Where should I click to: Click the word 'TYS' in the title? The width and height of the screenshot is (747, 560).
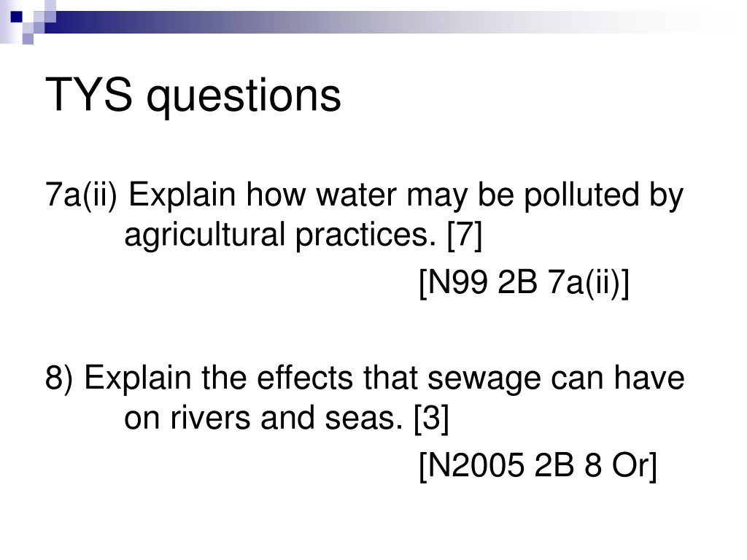[x=88, y=94]
